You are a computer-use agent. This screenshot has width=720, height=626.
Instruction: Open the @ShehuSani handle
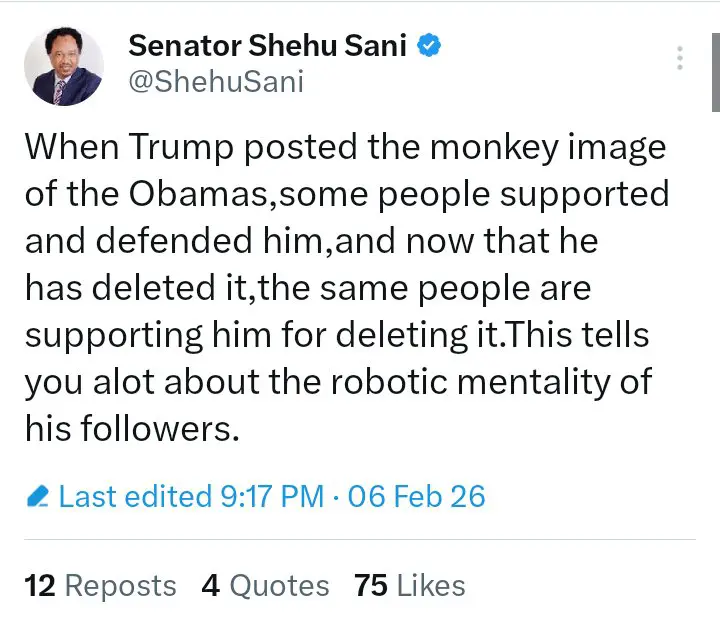pos(215,83)
